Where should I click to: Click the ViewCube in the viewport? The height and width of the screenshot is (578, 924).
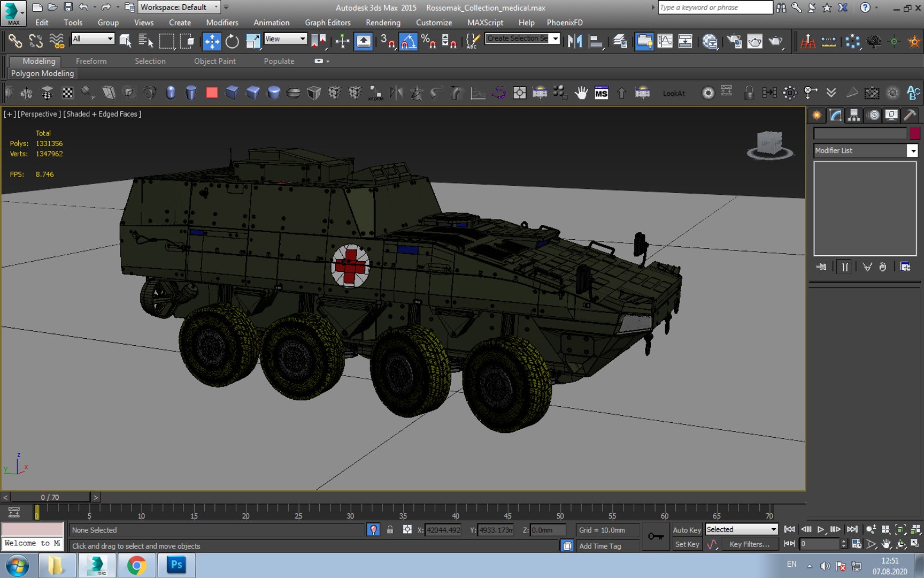click(x=770, y=144)
